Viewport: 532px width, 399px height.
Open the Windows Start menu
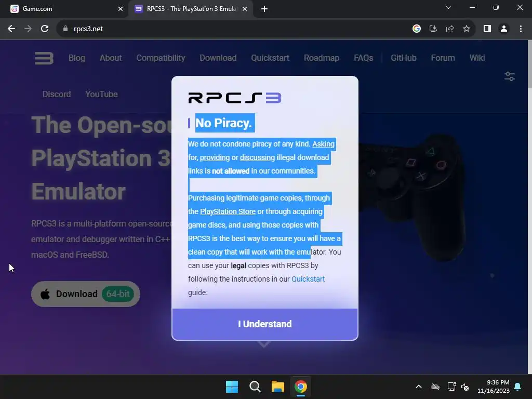(232, 387)
